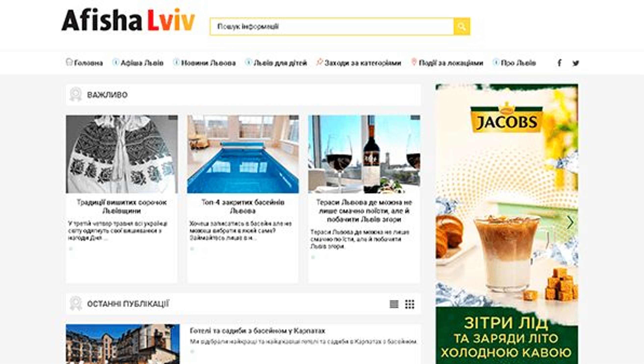Open the Про Львів menu item
The width and height of the screenshot is (644, 364).
[518, 63]
